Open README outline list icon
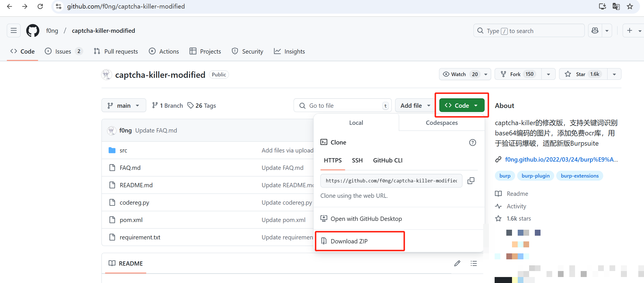 click(474, 263)
